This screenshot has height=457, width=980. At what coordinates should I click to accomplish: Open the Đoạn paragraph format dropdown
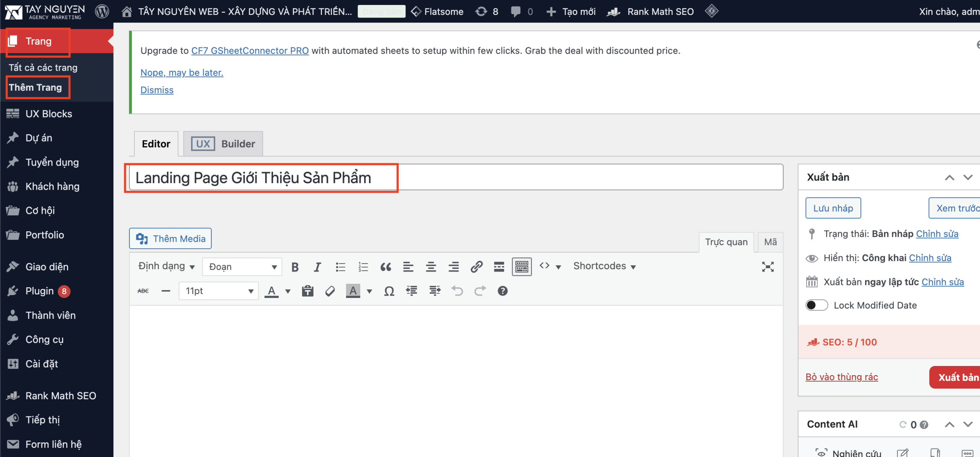pyautogui.click(x=242, y=267)
